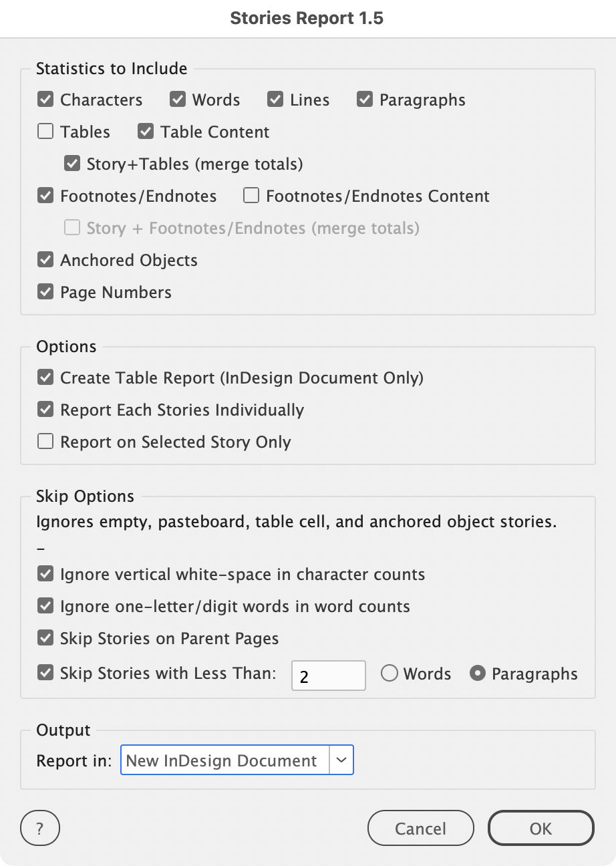Click the Skip Stories threshold number field
Image resolution: width=616 pixels, height=866 pixels.
pyautogui.click(x=328, y=675)
